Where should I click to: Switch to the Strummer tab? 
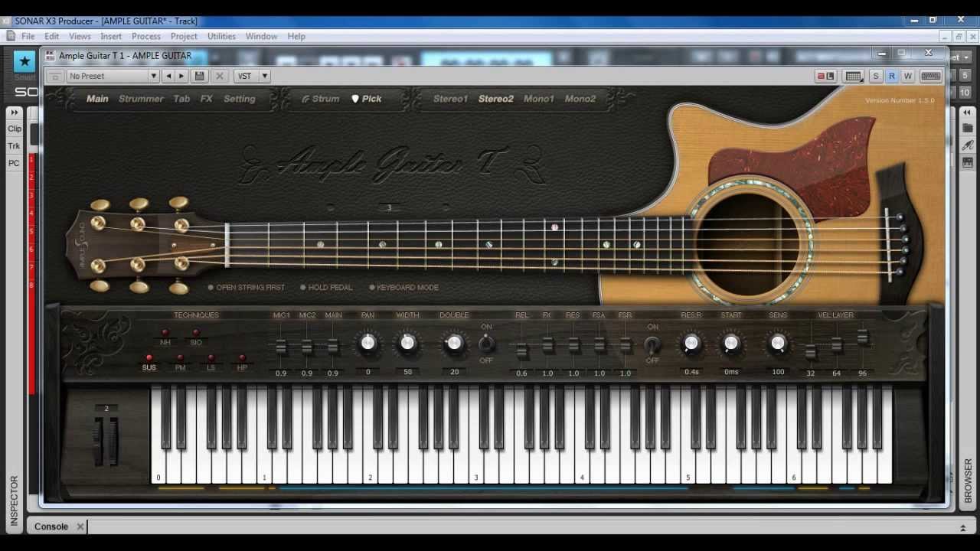[x=141, y=99]
